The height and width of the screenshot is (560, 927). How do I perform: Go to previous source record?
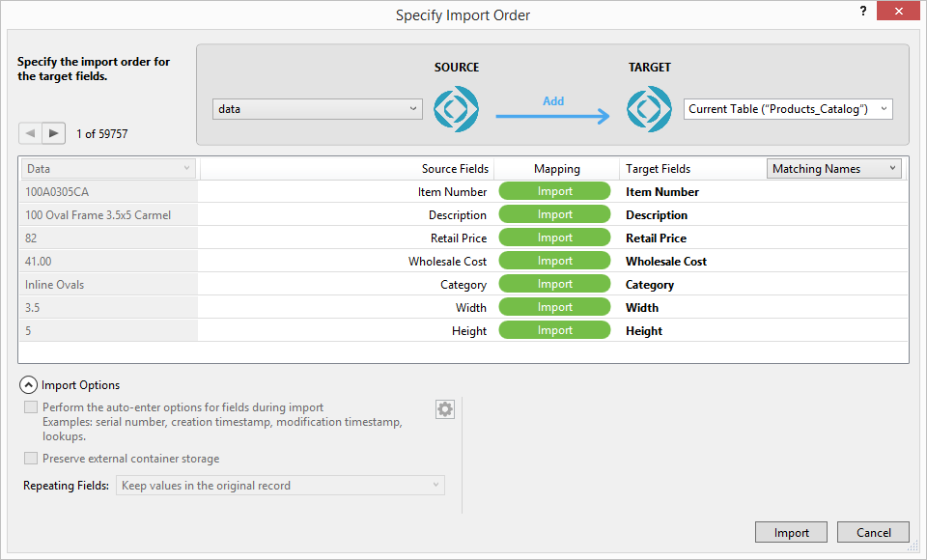tap(30, 133)
